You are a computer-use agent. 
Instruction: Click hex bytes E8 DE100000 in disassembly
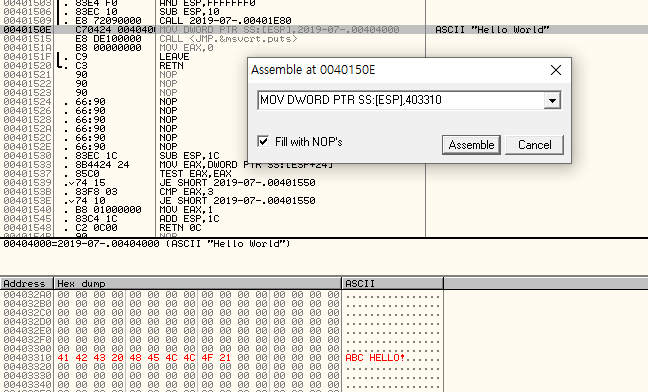[108, 39]
